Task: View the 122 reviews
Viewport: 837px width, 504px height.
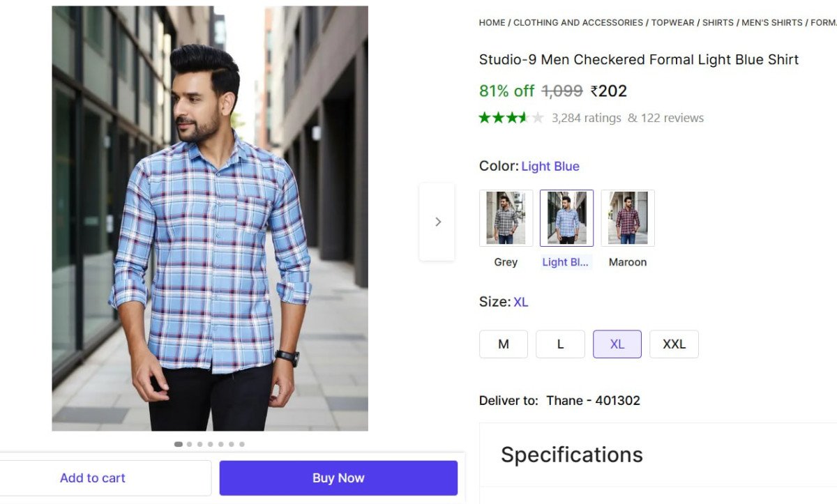Action: (673, 118)
